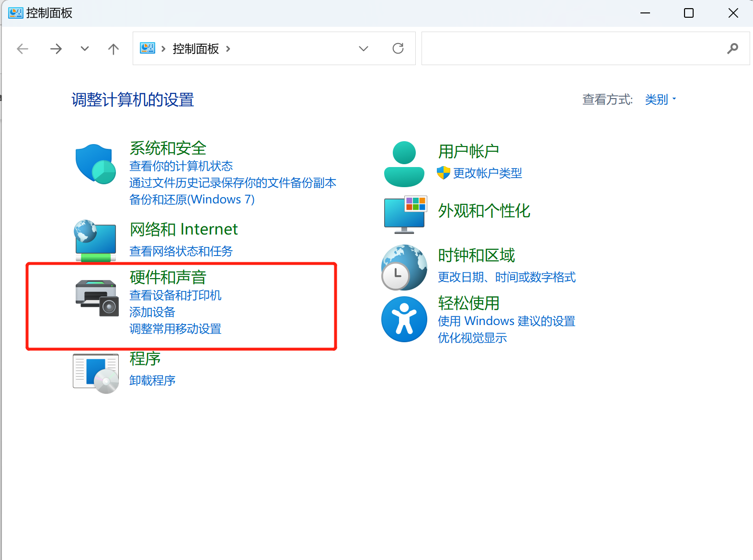The image size is (753, 560).
Task: Click the 优化视觉显示 link
Action: coord(472,338)
